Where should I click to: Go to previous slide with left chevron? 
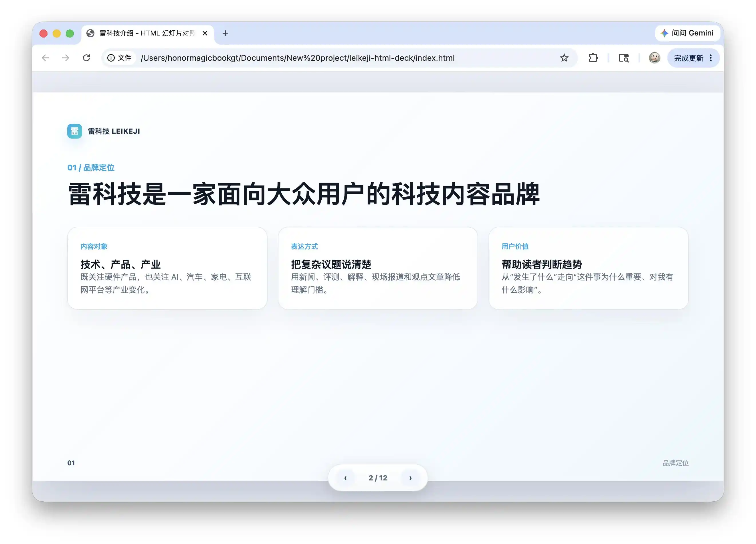click(345, 478)
